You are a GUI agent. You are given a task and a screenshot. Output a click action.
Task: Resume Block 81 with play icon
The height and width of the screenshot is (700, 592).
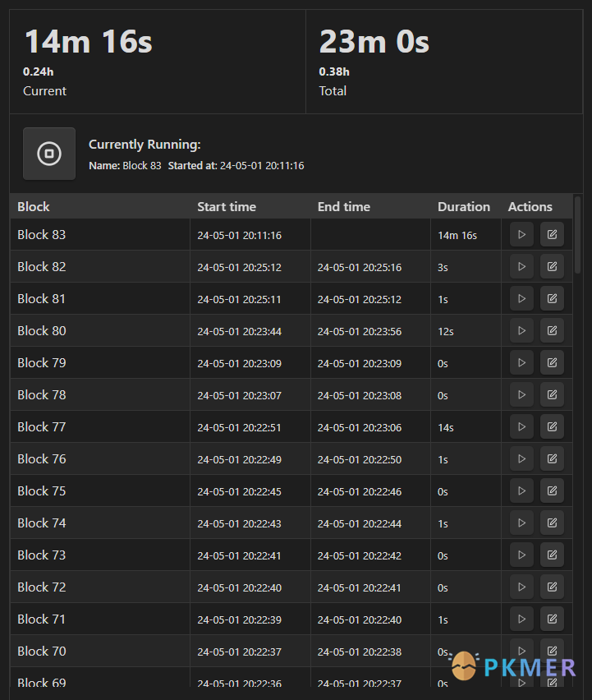pyautogui.click(x=521, y=299)
